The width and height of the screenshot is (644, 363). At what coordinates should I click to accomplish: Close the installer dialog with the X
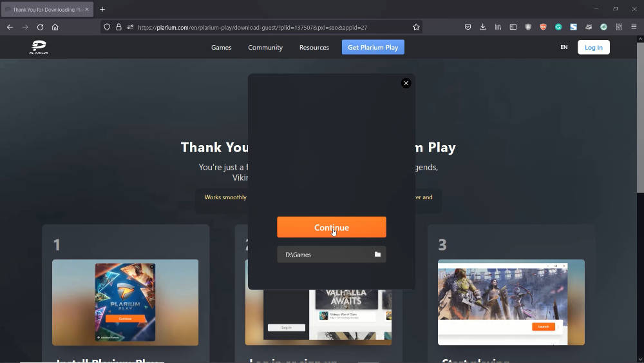click(406, 83)
